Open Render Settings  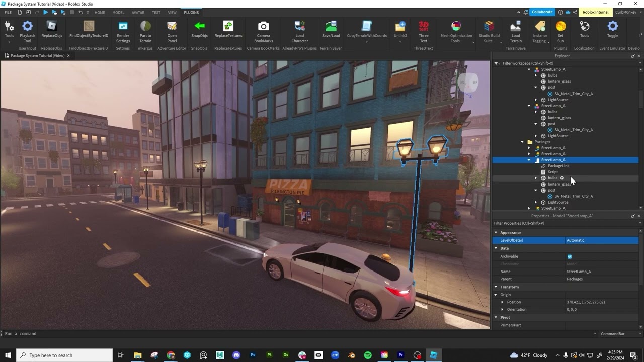(x=123, y=31)
